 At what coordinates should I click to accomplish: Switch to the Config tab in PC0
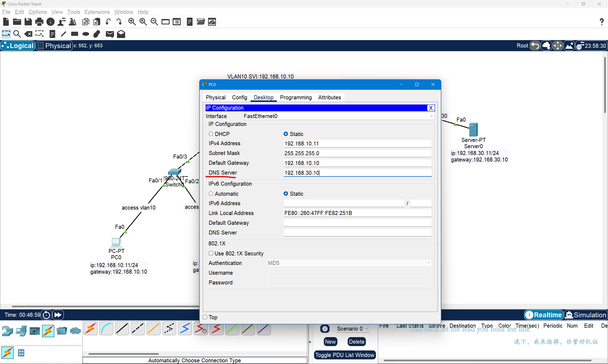click(x=239, y=97)
